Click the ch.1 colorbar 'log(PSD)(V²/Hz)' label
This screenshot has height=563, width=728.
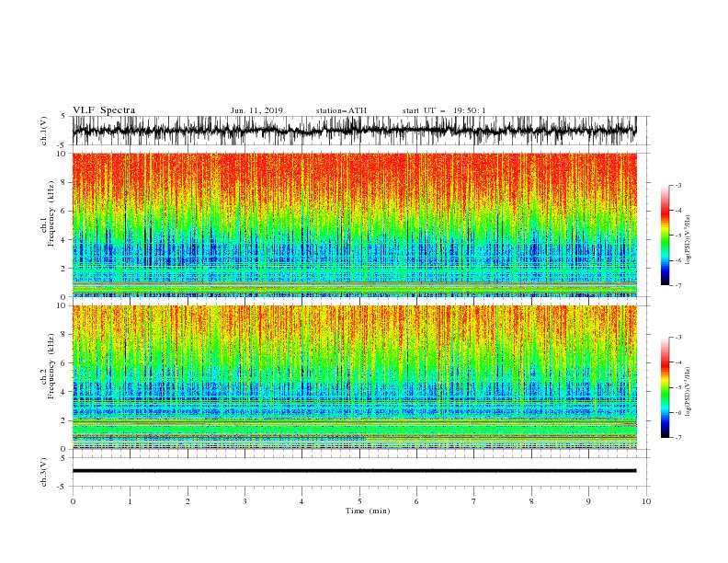point(688,240)
